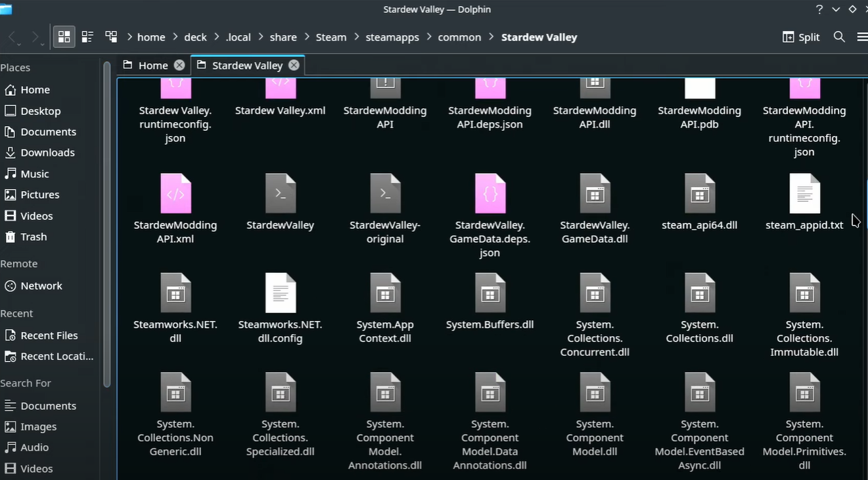Screen dimensions: 868x480
Task: Switch to Icons view mode
Action: pyautogui.click(x=64, y=37)
